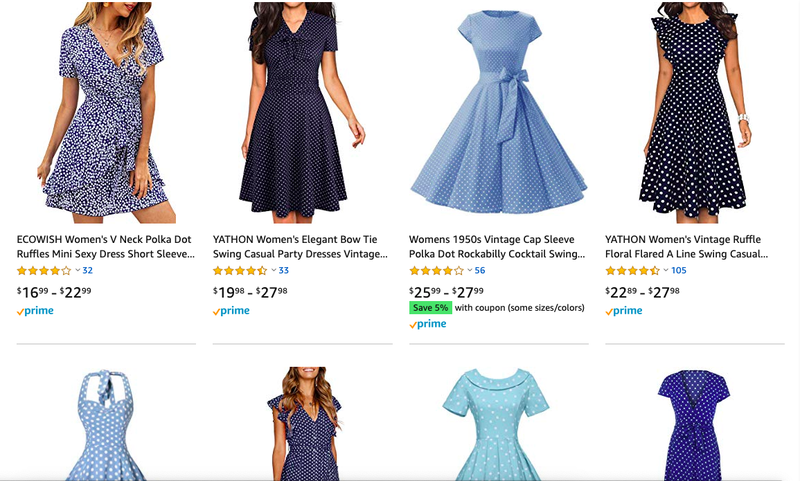The image size is (800, 481).
Task: Expand rating chevron next to 33 reviews
Action: (x=273, y=270)
